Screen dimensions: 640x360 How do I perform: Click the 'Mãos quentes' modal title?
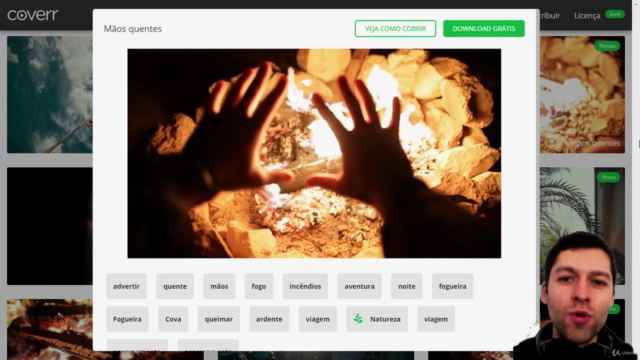(x=133, y=29)
